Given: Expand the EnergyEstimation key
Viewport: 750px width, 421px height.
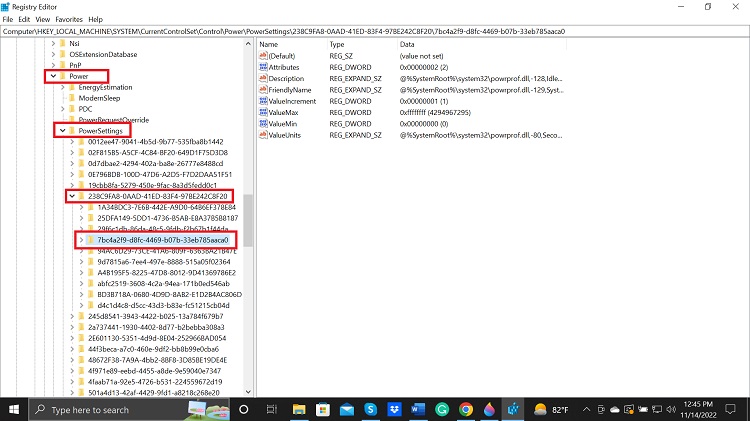Looking at the screenshot, I should 62,87.
